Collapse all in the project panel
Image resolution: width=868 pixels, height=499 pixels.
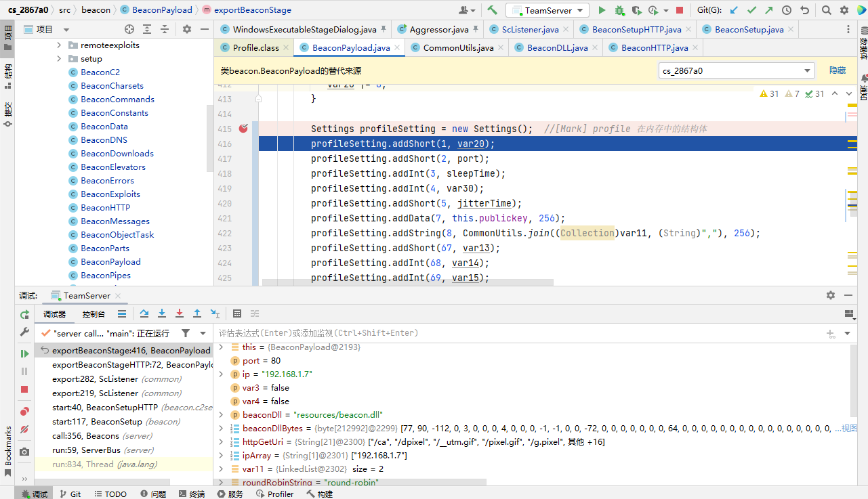(165, 29)
